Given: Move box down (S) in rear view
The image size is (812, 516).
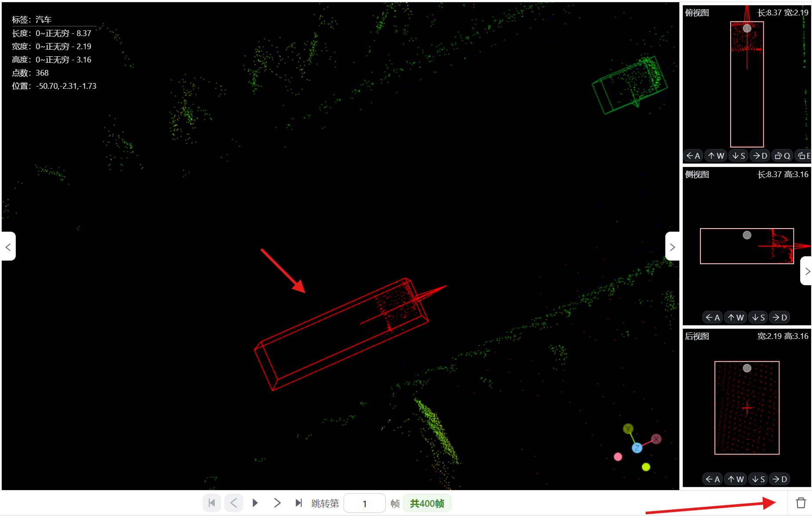Looking at the screenshot, I should pos(758,479).
